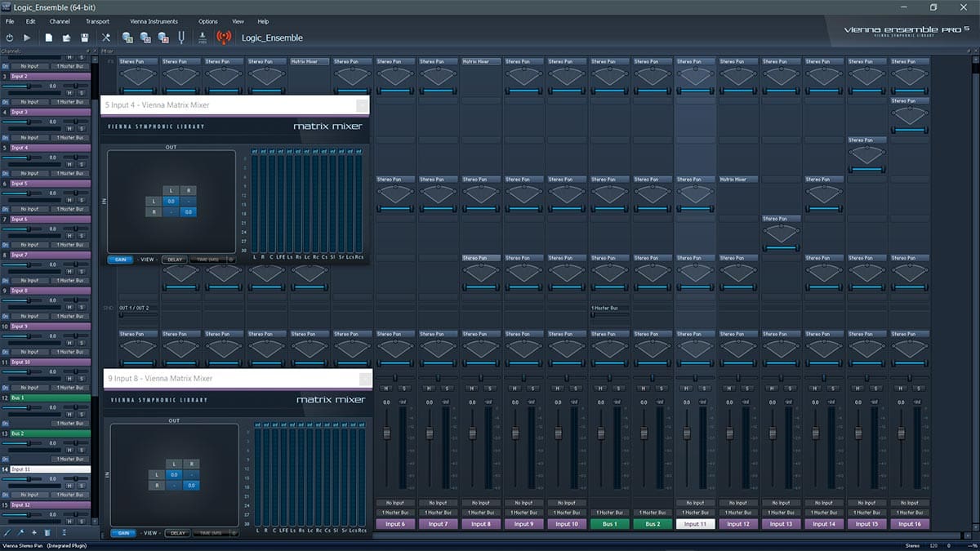This screenshot has width=980, height=551.
Task: Click the wrench icon below the Channels list
Action: point(21,532)
